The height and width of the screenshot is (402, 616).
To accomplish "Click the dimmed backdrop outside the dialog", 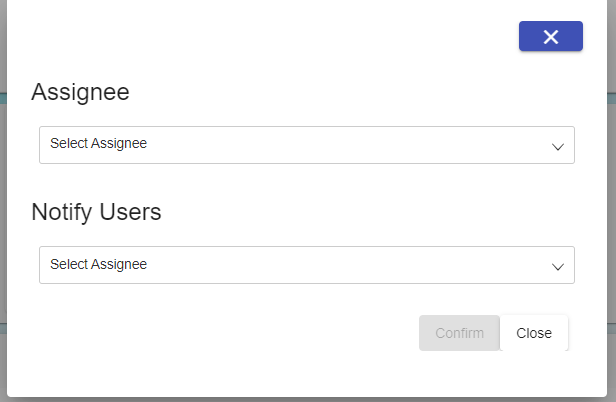I will (x=4, y=200).
